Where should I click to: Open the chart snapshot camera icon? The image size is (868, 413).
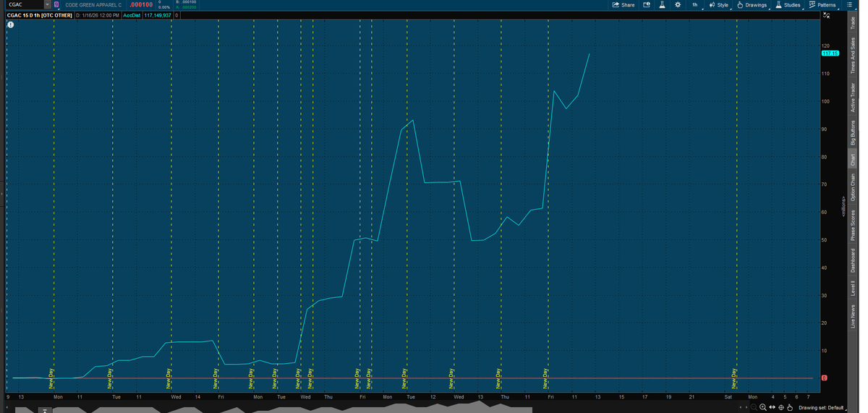(x=647, y=5)
